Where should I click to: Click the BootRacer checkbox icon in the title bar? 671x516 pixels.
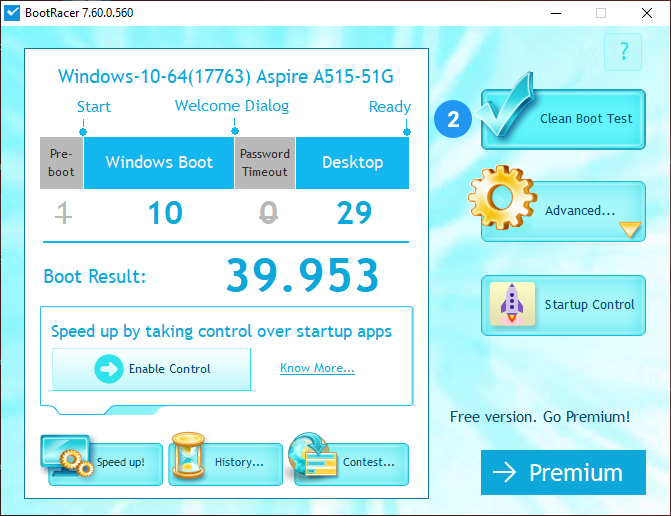[x=12, y=13]
